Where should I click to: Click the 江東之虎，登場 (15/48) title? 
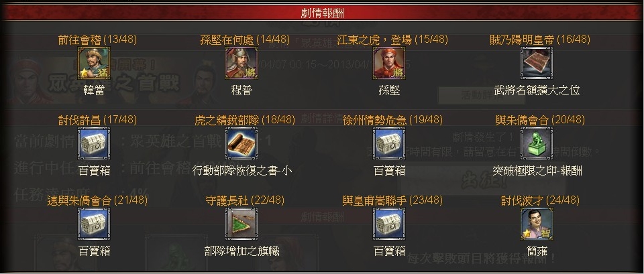[392, 40]
